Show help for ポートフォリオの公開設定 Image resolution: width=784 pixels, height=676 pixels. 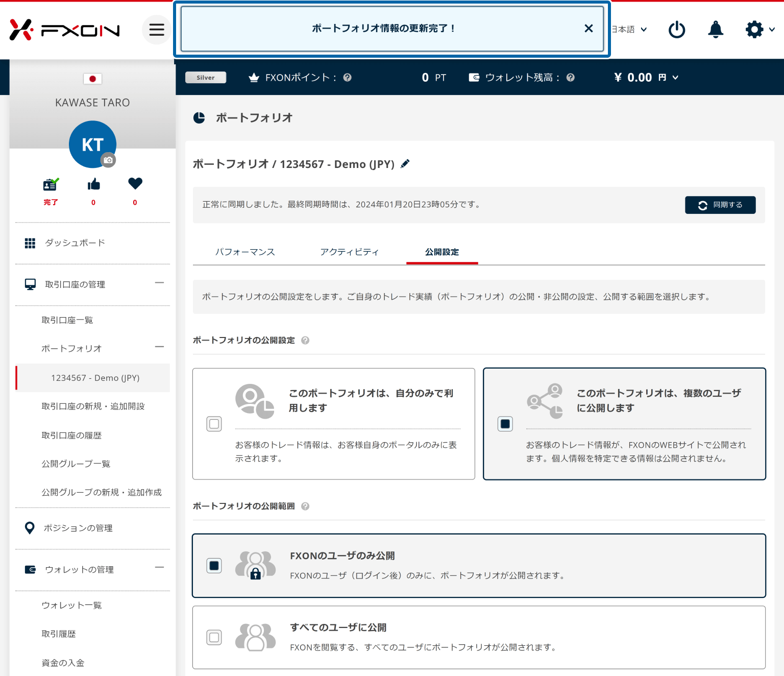point(305,341)
